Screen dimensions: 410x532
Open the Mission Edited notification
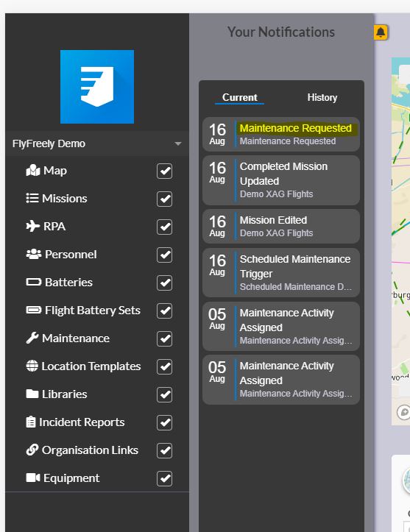281,227
